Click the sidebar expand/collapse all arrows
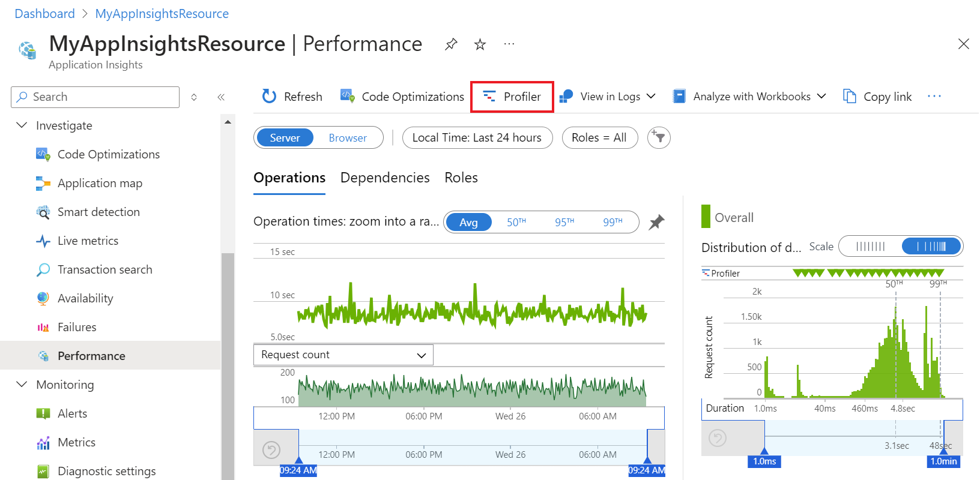The image size is (980, 480). (x=194, y=97)
